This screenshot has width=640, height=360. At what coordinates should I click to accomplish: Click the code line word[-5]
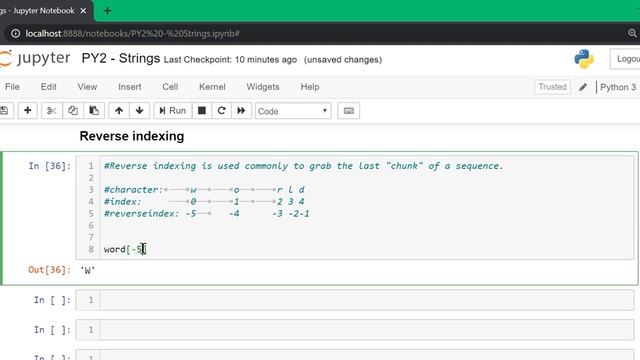(x=124, y=249)
